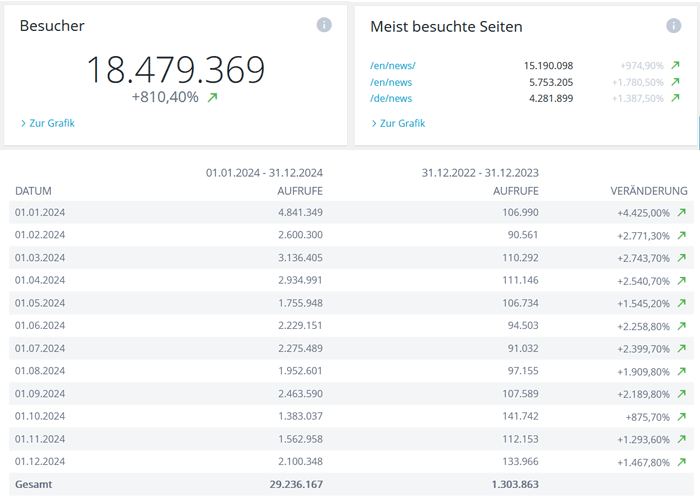Click the 18.479.369 visitor count

[x=175, y=70]
